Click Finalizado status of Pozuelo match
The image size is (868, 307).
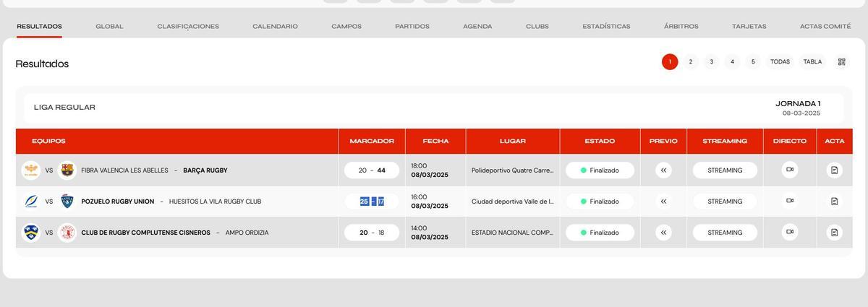(x=600, y=202)
